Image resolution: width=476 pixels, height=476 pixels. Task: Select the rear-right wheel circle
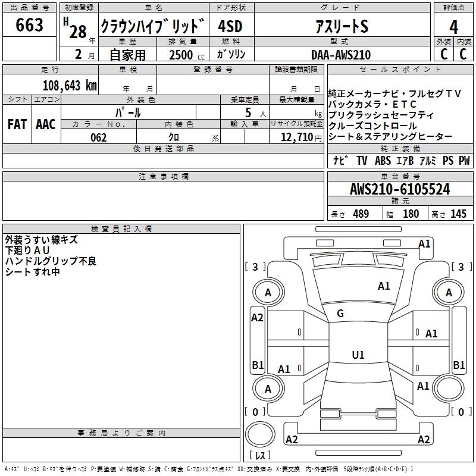coord(449,389)
